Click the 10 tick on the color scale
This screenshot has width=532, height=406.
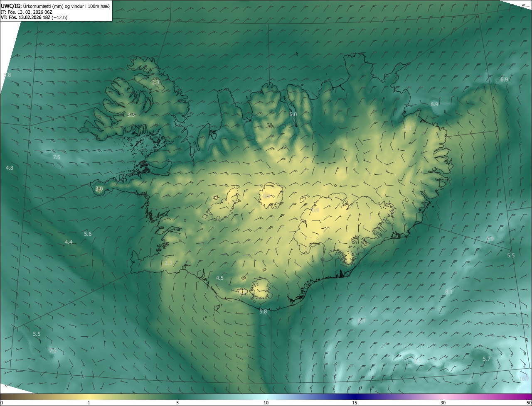pos(266,403)
